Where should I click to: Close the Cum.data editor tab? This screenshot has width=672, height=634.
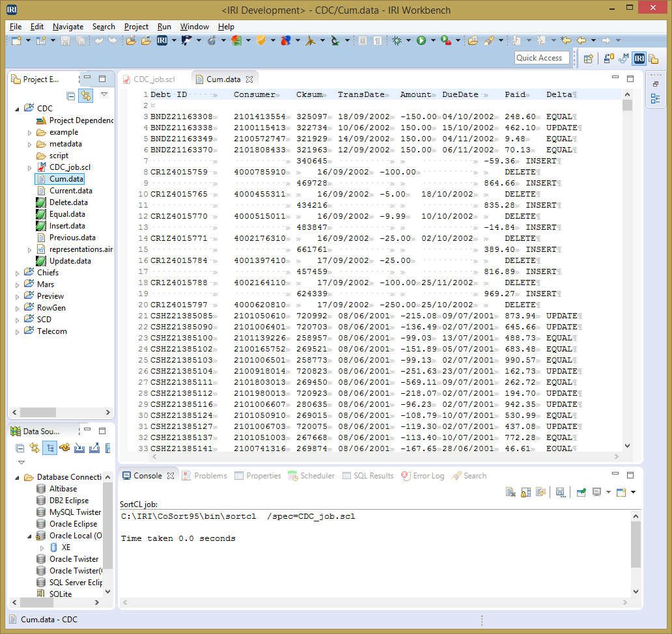coord(249,79)
